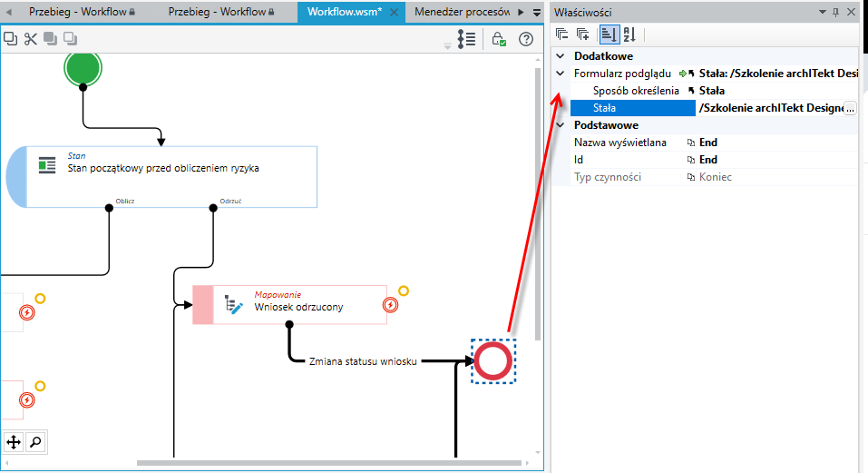The height and width of the screenshot is (473, 868).
Task: Click the toolbar overflow arrow beside the outline icon
Action: click(x=447, y=46)
